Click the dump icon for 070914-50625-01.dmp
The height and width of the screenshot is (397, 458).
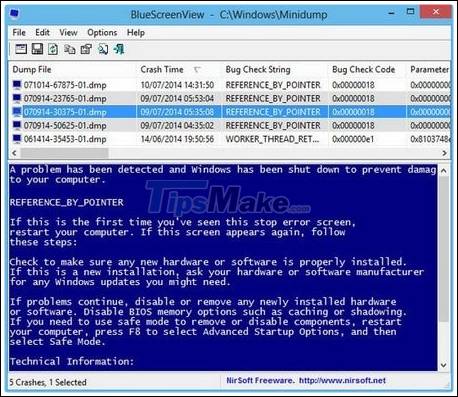[x=17, y=125]
